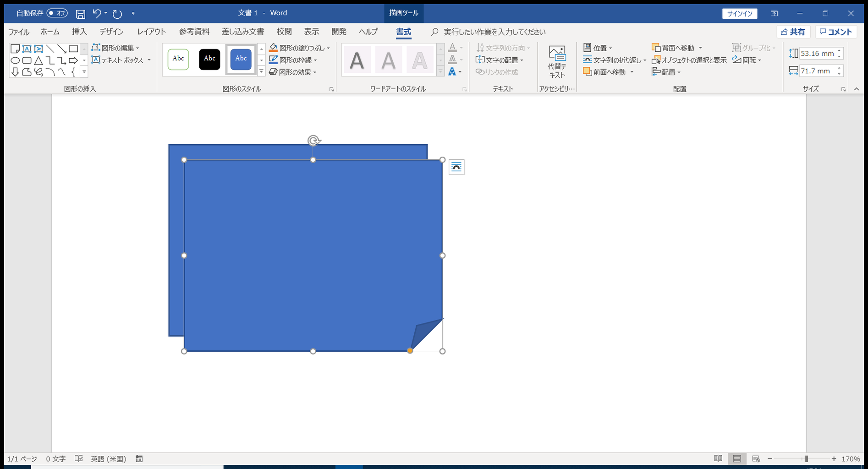Select the elbow arrow connector shape
This screenshot has width=868, height=469.
point(62,60)
